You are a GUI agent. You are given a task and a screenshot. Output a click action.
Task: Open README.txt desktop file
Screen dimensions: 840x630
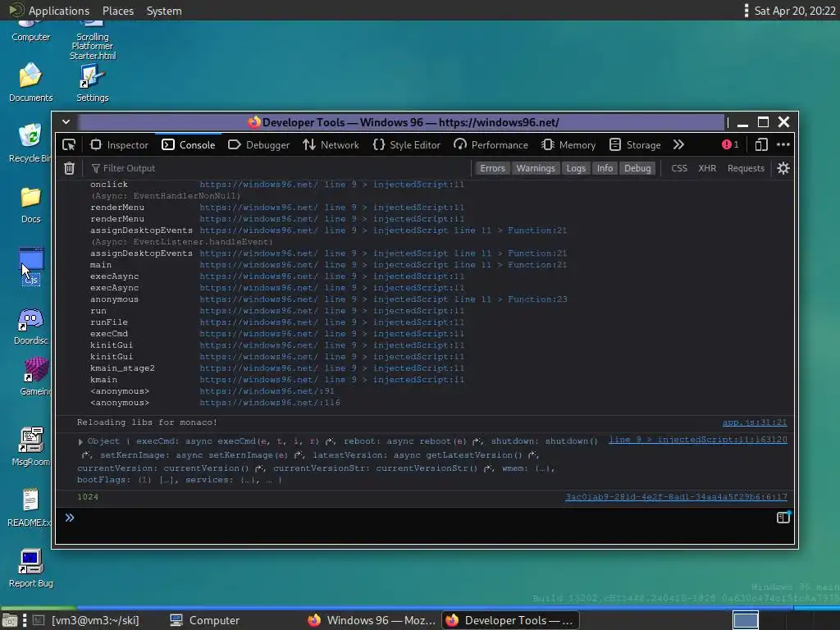pyautogui.click(x=30, y=507)
